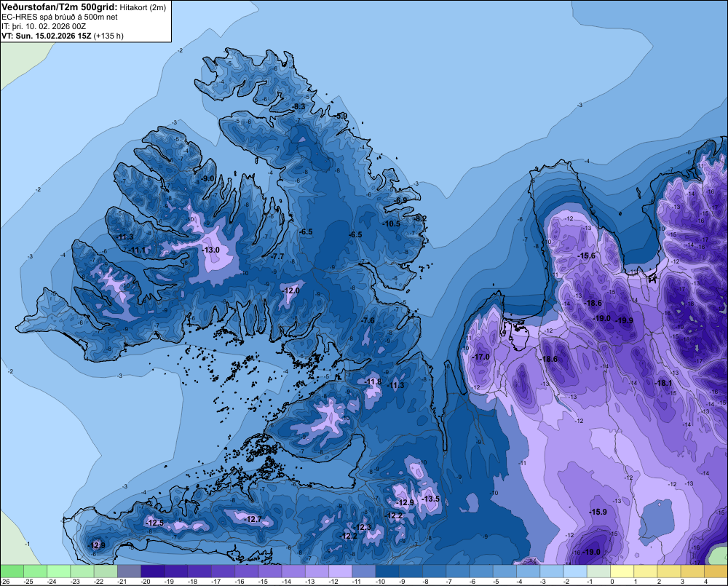Click the -8.2 temperature label
Viewport: 728px width, 586px height.
click(x=420, y=218)
